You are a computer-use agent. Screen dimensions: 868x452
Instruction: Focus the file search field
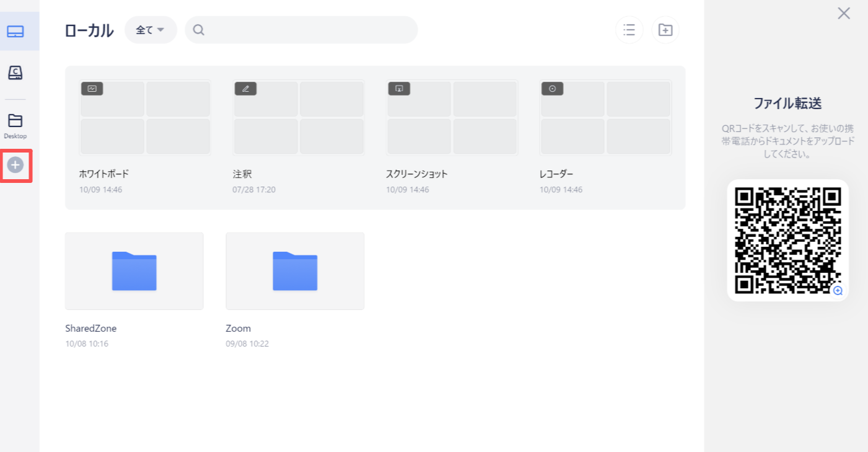301,30
